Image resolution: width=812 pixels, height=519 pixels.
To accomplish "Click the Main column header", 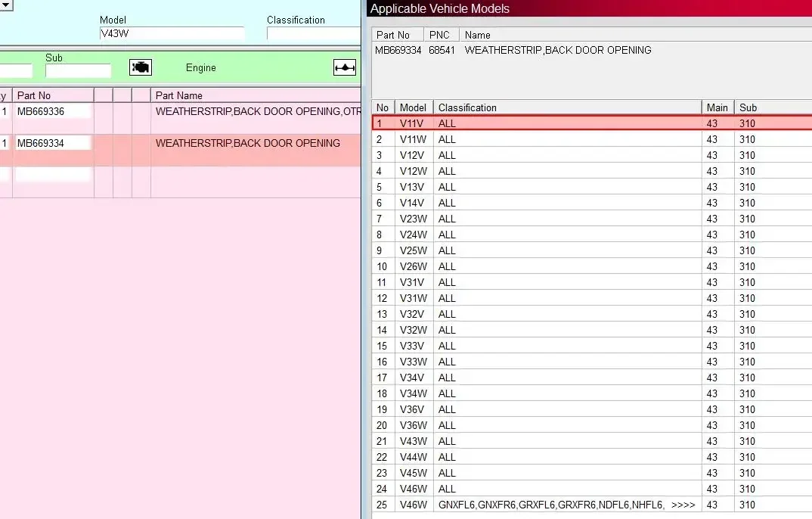I will (x=717, y=107).
